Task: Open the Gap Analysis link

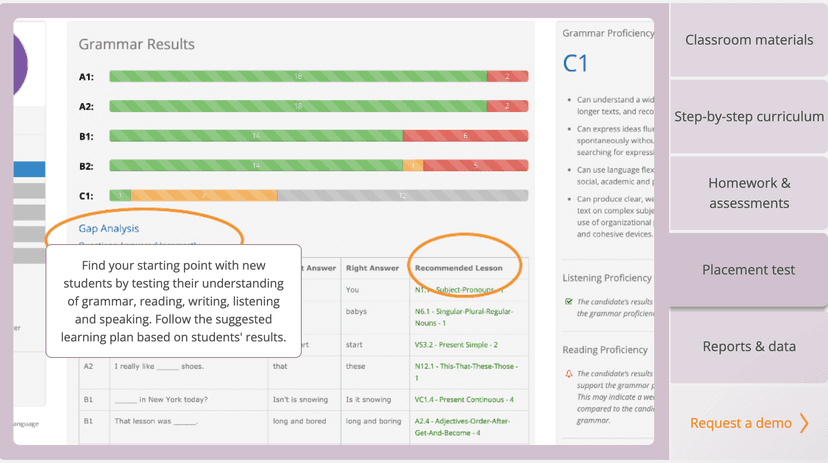Action: [x=109, y=228]
